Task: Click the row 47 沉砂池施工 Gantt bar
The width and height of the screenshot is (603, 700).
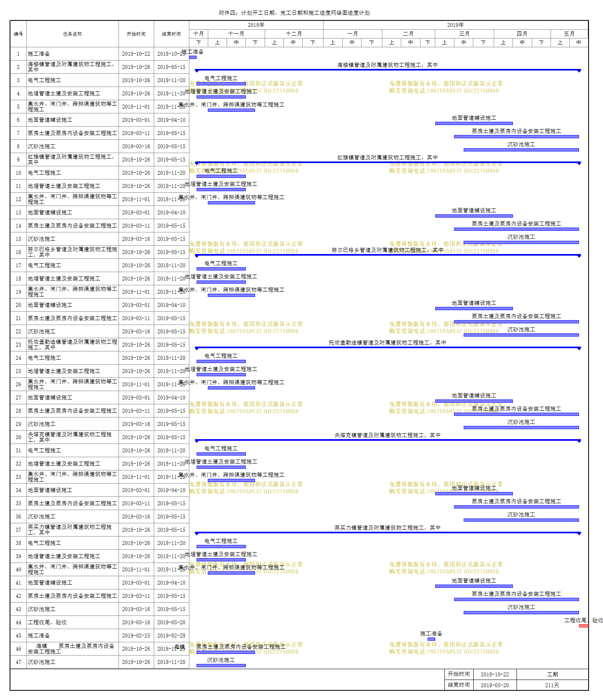Action: (221, 666)
